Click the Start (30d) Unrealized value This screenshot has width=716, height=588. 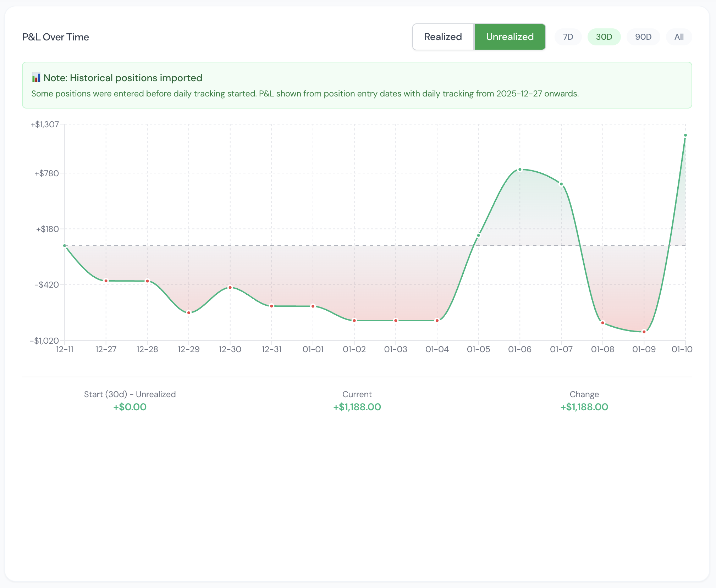(130, 407)
